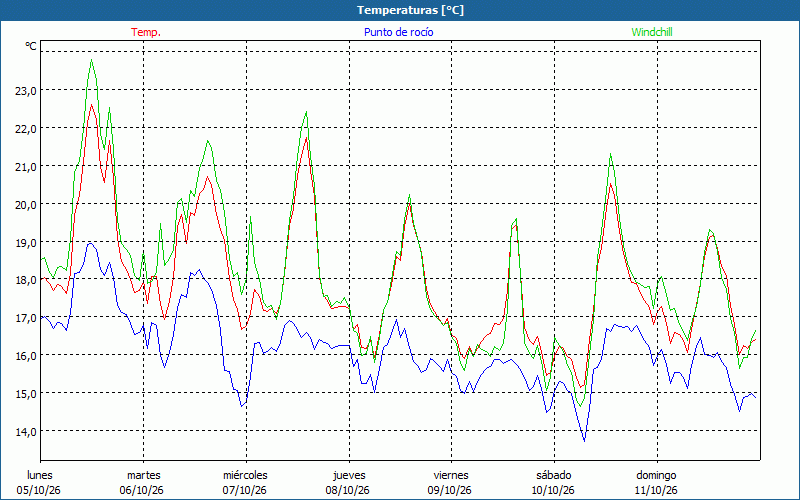Click the jueves 08/10/26 date label

point(348,483)
